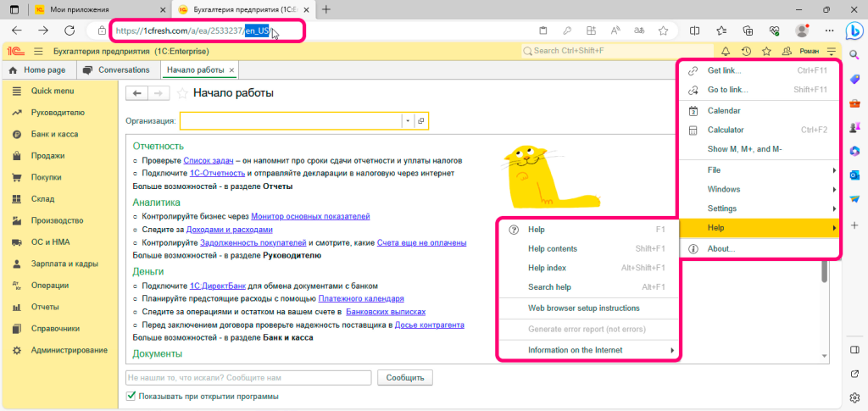Click the 1C logo icon
868x411 pixels.
coord(14,52)
